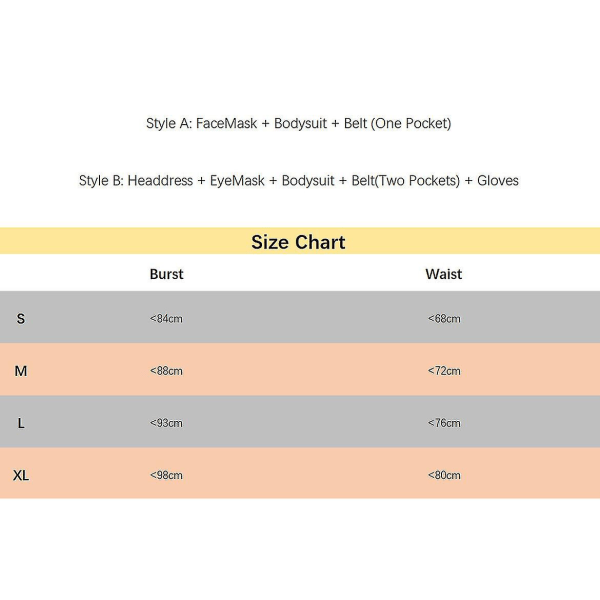The image size is (600, 600).
Task: Click the Burst column header
Action: point(166,274)
